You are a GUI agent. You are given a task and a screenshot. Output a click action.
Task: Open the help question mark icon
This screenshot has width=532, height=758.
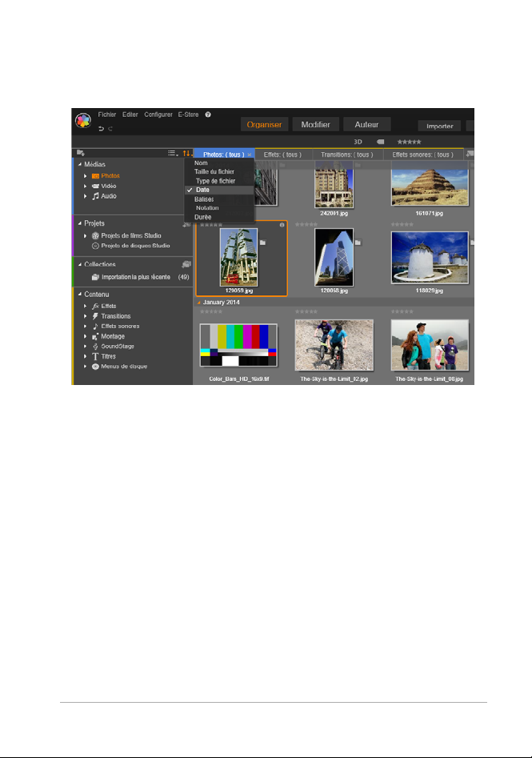[x=207, y=115]
